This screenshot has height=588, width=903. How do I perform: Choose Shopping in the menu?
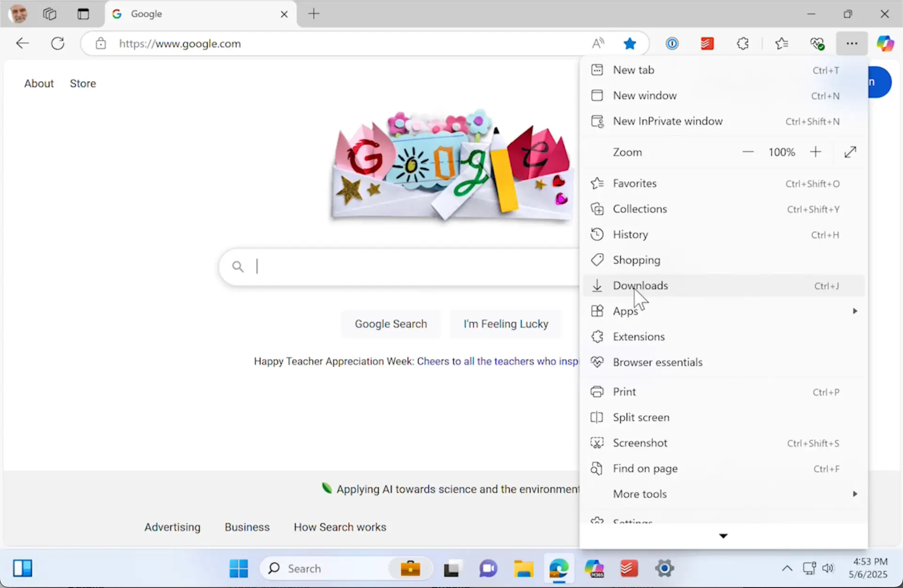[x=723, y=260]
